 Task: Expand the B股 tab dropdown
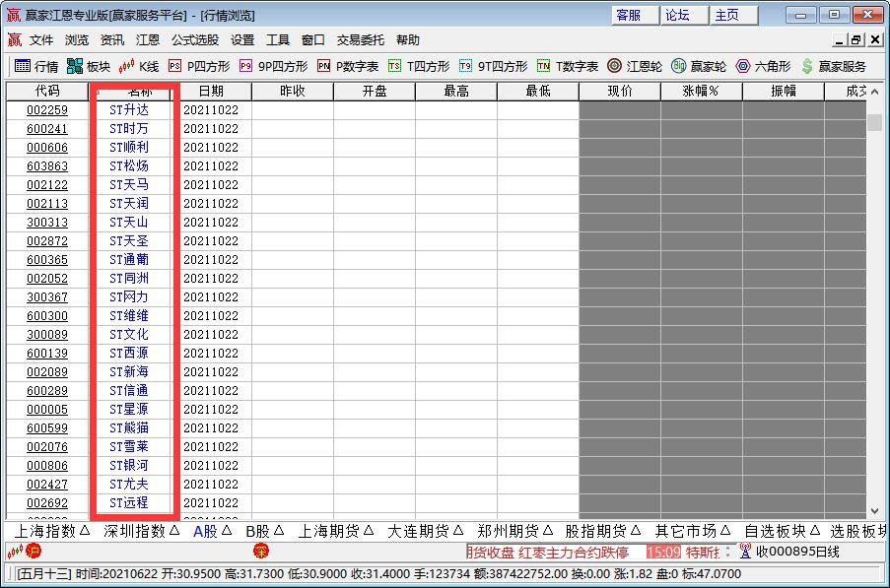point(279,530)
